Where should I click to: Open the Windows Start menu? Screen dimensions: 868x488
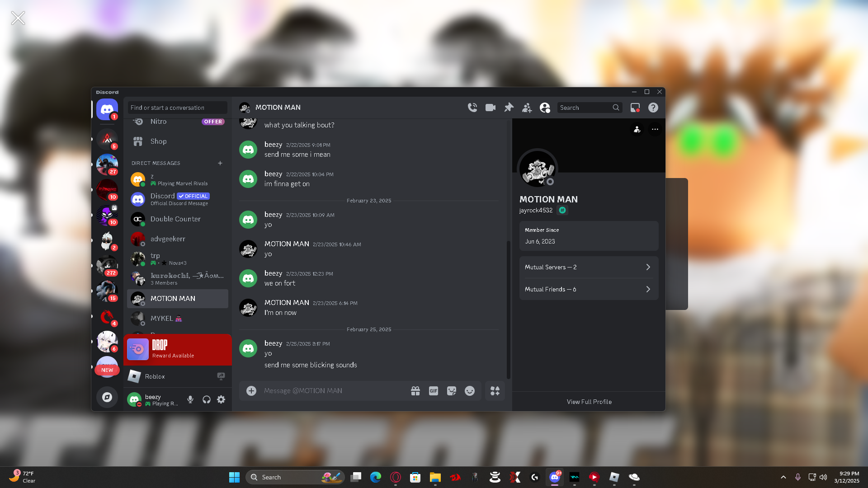234,477
